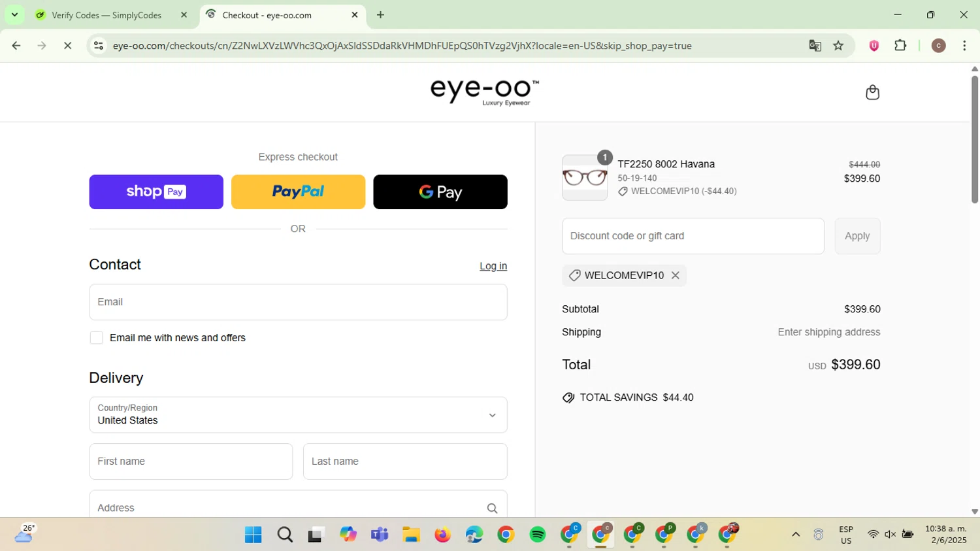Viewport: 980px width, 551px height.
Task: Pay with PayPal button
Action: [x=298, y=192]
